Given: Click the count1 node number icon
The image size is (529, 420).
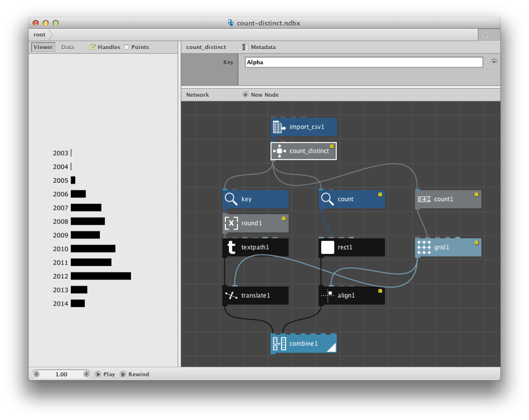Looking at the screenshot, I should 424,199.
